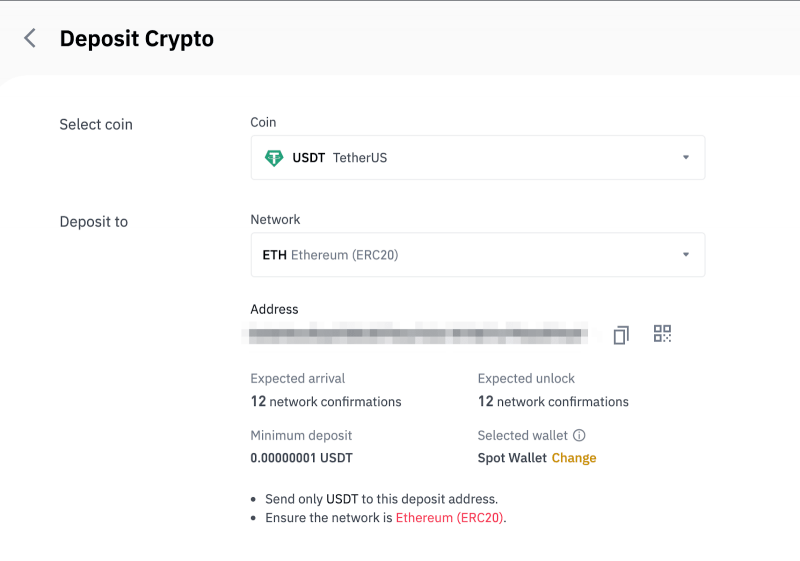Viewport: 800px width, 561px height.
Task: Click the green Tether logo icon
Action: (273, 158)
